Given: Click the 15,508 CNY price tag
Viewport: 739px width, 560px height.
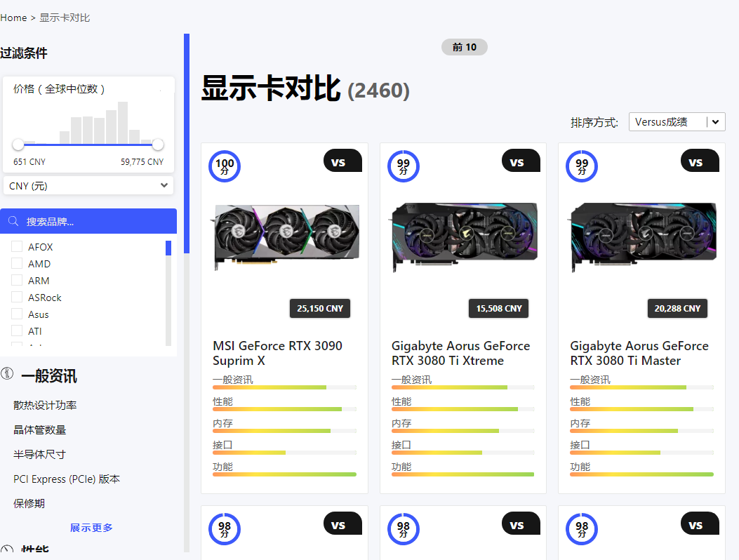Looking at the screenshot, I should tap(499, 308).
